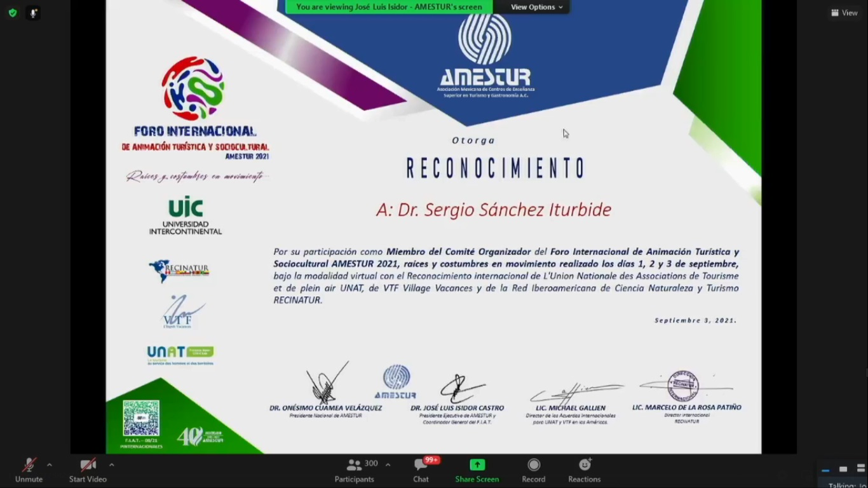Expand the arrow next to Participants
The width and height of the screenshot is (868, 488).
(x=388, y=464)
